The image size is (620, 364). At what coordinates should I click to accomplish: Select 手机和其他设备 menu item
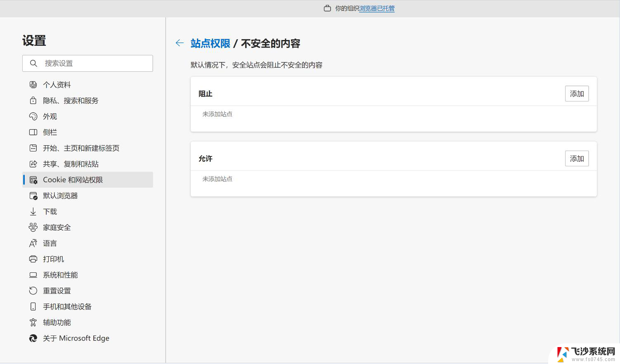88,306
